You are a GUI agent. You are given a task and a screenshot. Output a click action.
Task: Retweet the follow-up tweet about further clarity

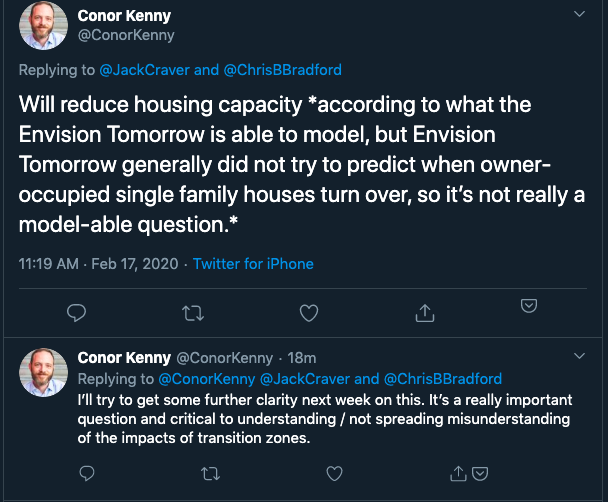coord(211,473)
